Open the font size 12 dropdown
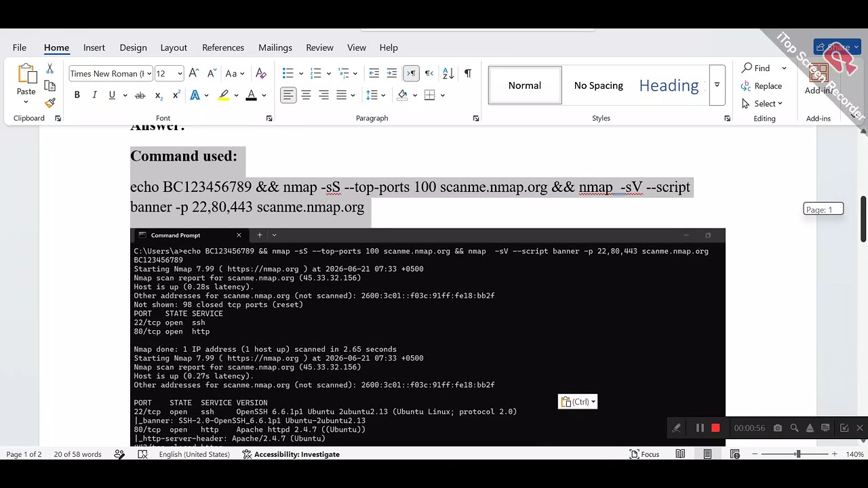868x488 pixels. pyautogui.click(x=180, y=74)
